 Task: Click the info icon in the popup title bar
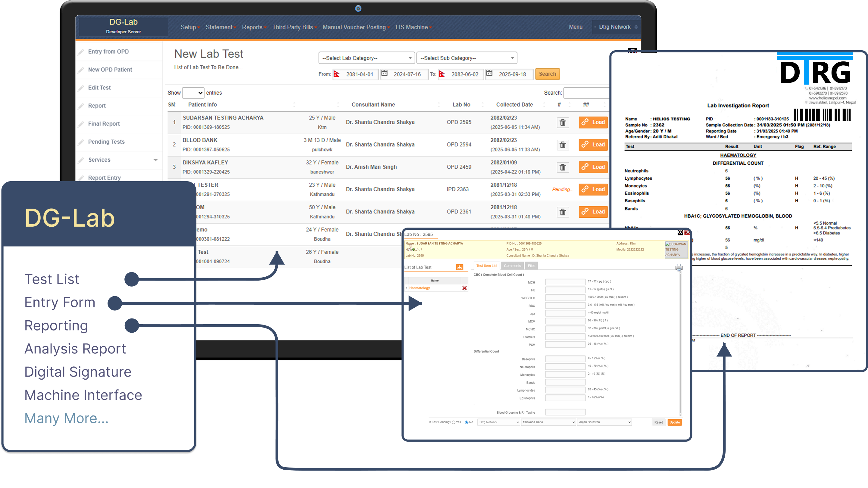click(x=680, y=232)
